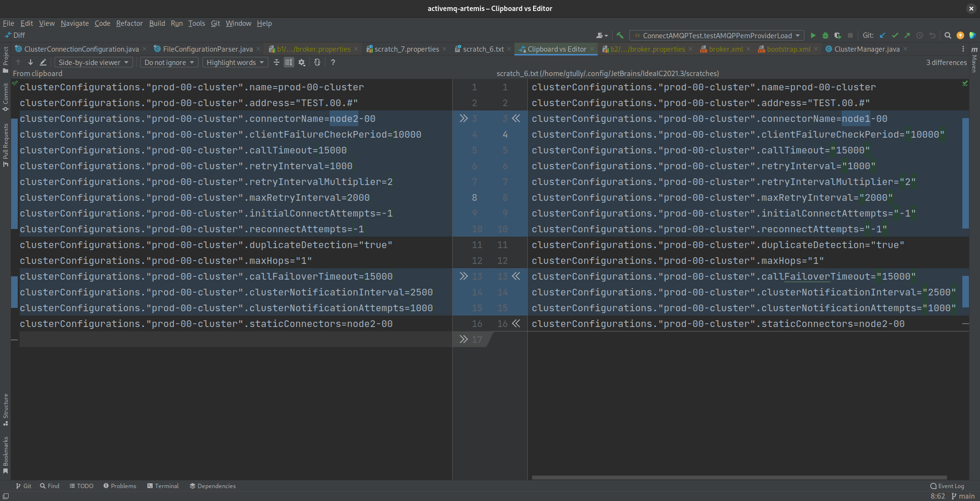Image resolution: width=980 pixels, height=501 pixels.
Task: Run the selected configuration with the green play icon
Action: 813,35
